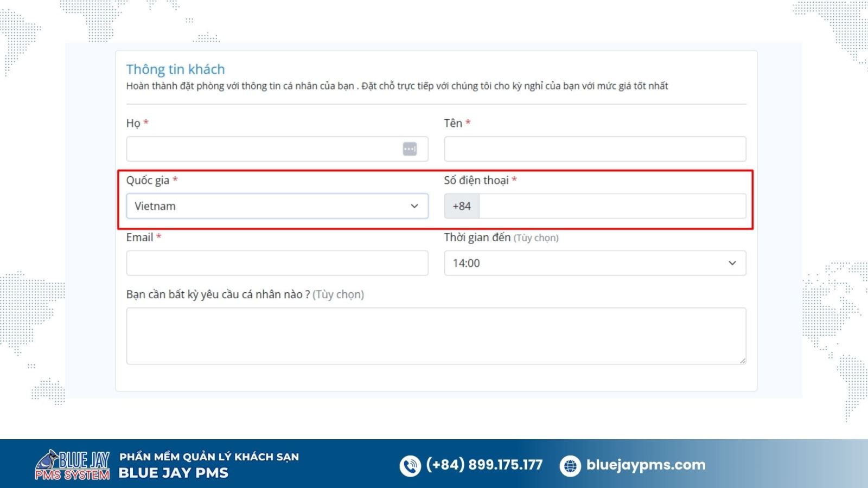This screenshot has width=868, height=488.
Task: Click the Số điện thoại label
Action: (476, 180)
